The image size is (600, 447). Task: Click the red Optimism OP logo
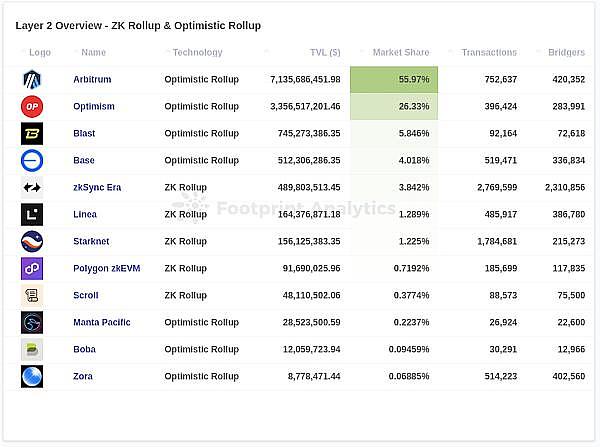[32, 106]
